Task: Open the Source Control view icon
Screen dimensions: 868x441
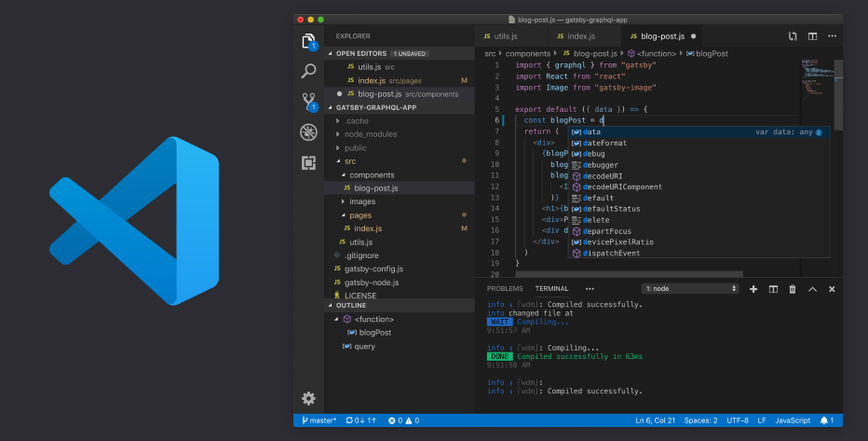Action: click(308, 102)
